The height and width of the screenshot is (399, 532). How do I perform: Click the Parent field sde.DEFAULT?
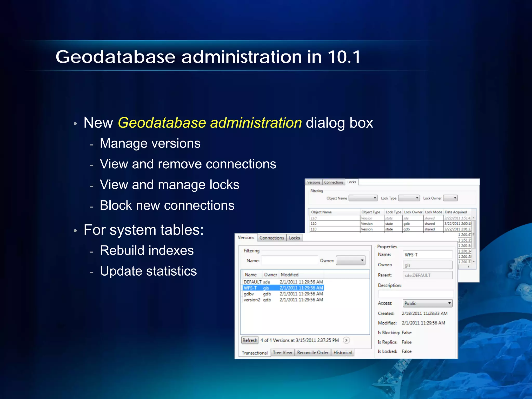tap(428, 275)
